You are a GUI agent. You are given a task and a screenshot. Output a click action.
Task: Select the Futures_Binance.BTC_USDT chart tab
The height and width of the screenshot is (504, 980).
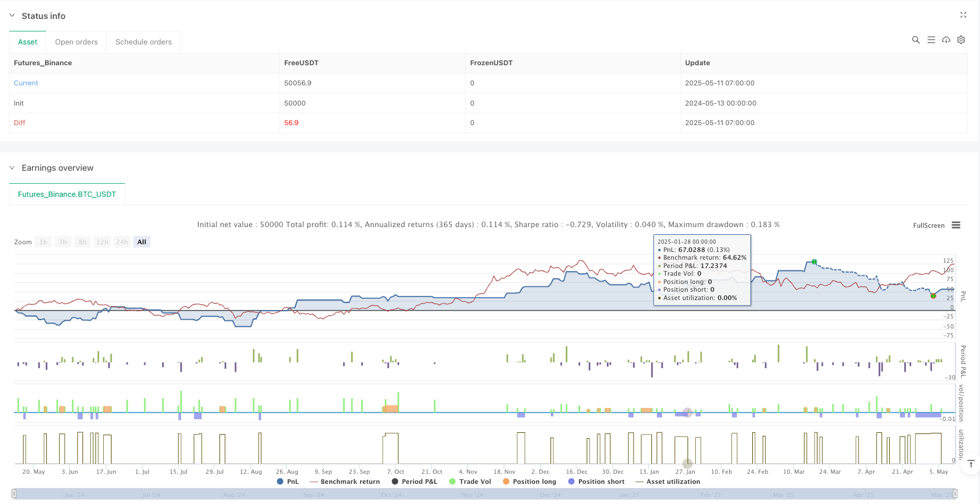tap(67, 194)
